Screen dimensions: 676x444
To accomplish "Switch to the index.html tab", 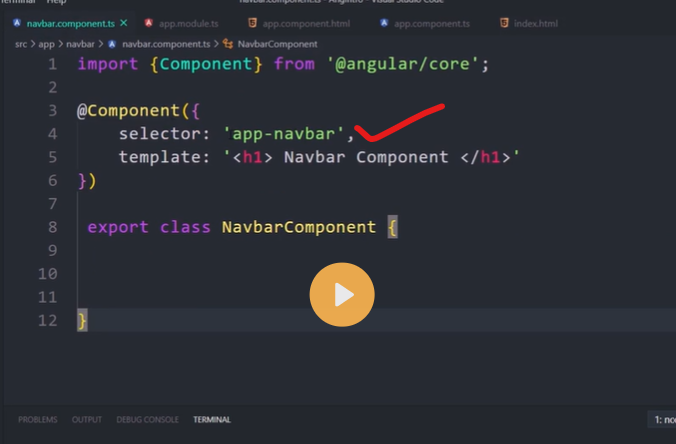I will [x=535, y=22].
